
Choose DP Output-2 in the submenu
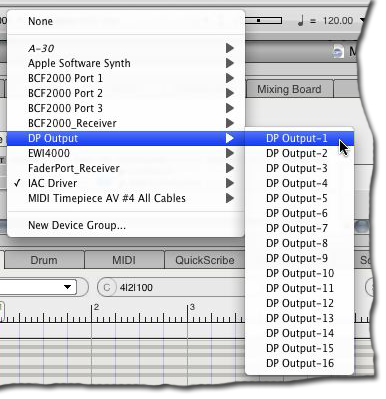(299, 153)
